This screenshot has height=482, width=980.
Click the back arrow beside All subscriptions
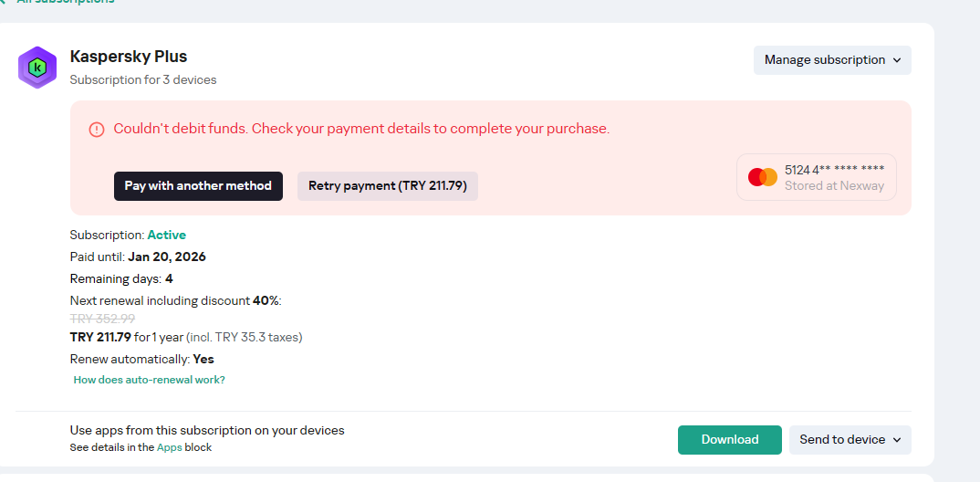coord(3,2)
